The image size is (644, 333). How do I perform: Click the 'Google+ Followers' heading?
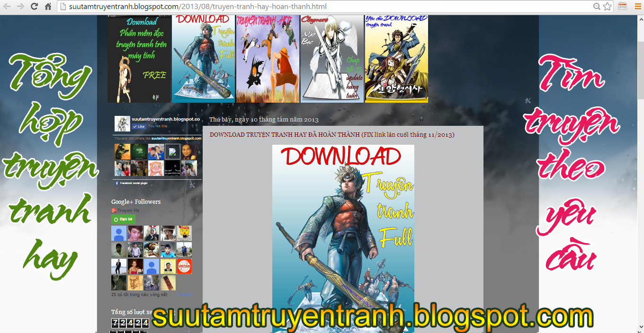click(x=136, y=202)
